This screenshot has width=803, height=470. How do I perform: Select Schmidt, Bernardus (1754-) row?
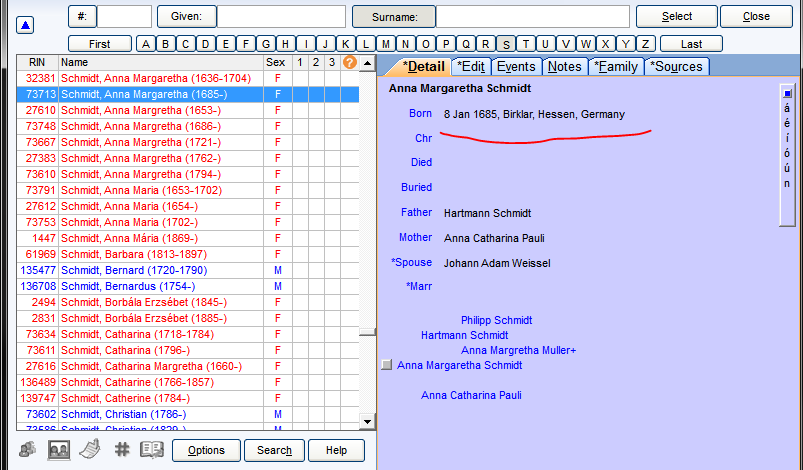[x=188, y=286]
